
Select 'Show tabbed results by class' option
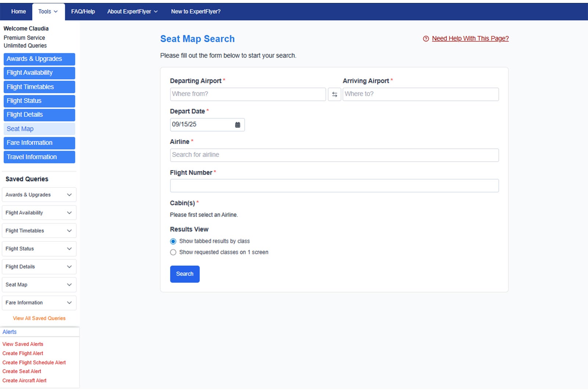tap(173, 241)
